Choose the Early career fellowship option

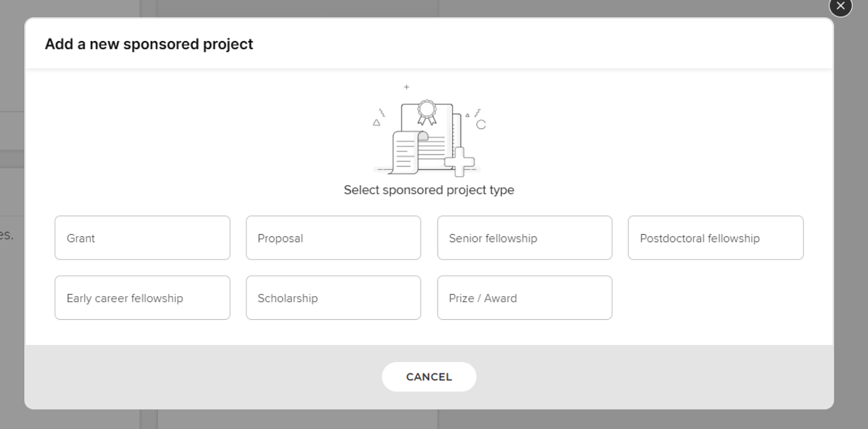tap(142, 297)
